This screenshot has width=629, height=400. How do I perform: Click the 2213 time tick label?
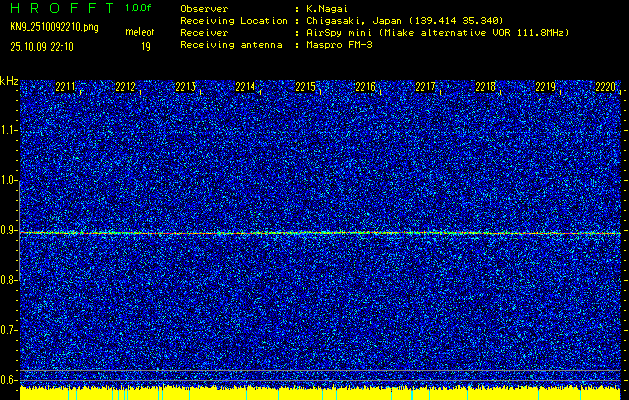click(x=186, y=88)
